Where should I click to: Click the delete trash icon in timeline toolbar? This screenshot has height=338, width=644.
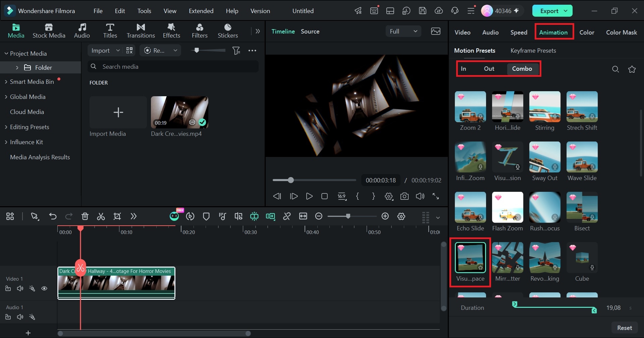pos(85,216)
